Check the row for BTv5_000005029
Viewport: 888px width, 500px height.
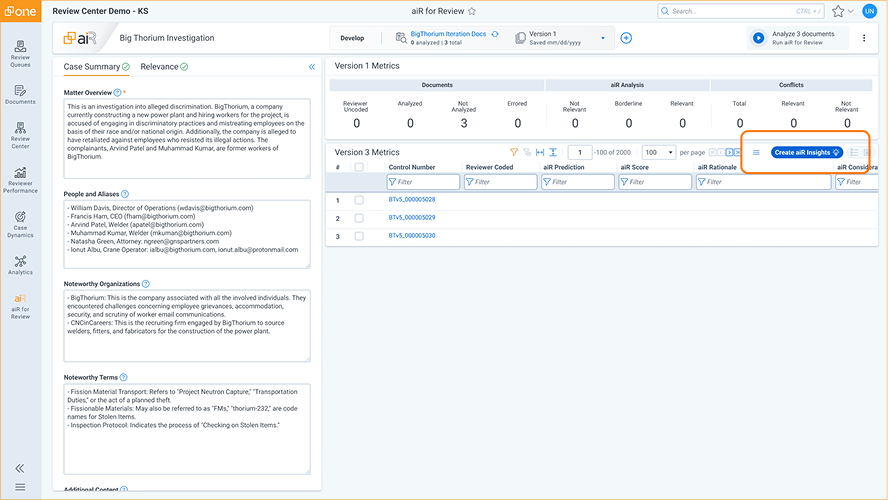click(x=359, y=218)
